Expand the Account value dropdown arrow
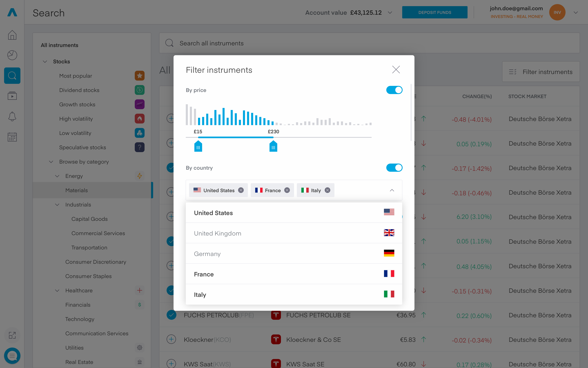This screenshot has width=588, height=368. (x=390, y=12)
